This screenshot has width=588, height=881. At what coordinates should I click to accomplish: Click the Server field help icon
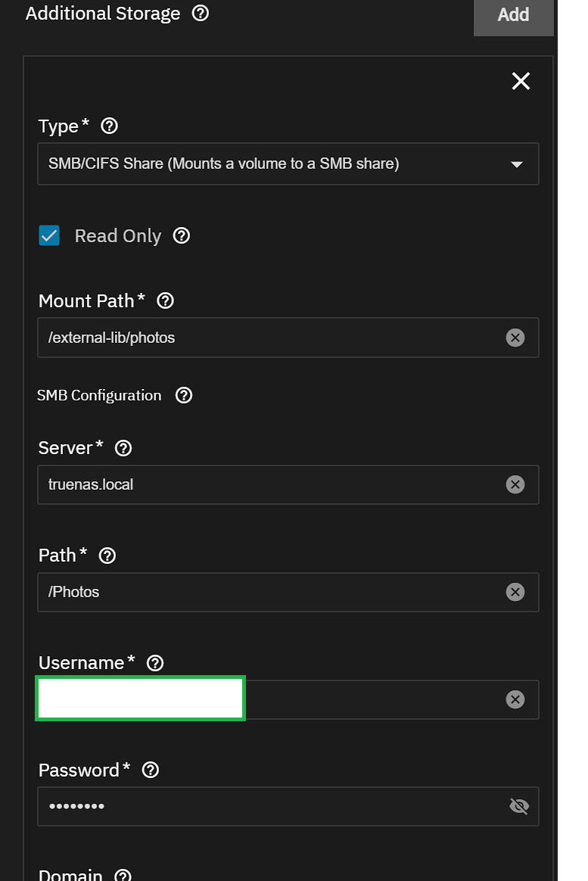tap(123, 448)
